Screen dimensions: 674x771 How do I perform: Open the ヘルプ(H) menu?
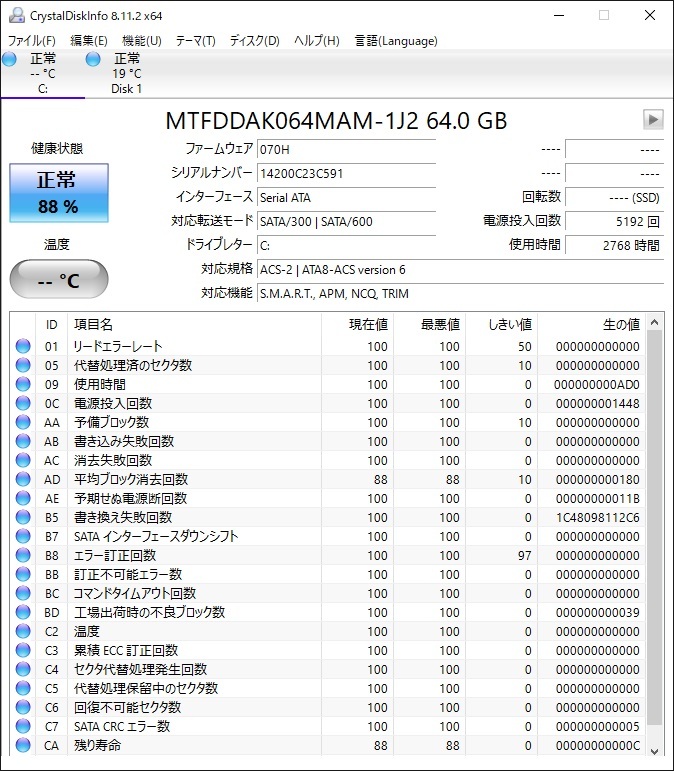[x=317, y=41]
